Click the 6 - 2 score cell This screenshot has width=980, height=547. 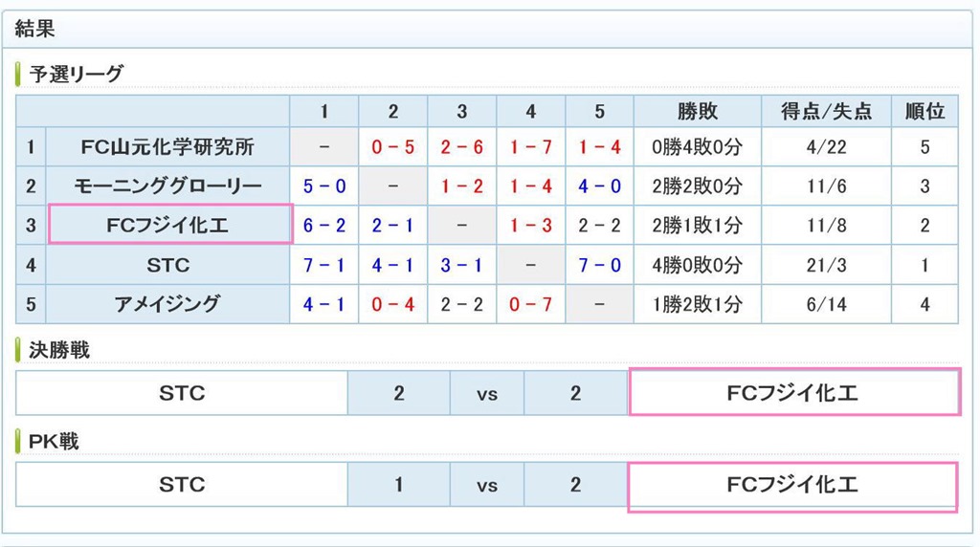324,225
